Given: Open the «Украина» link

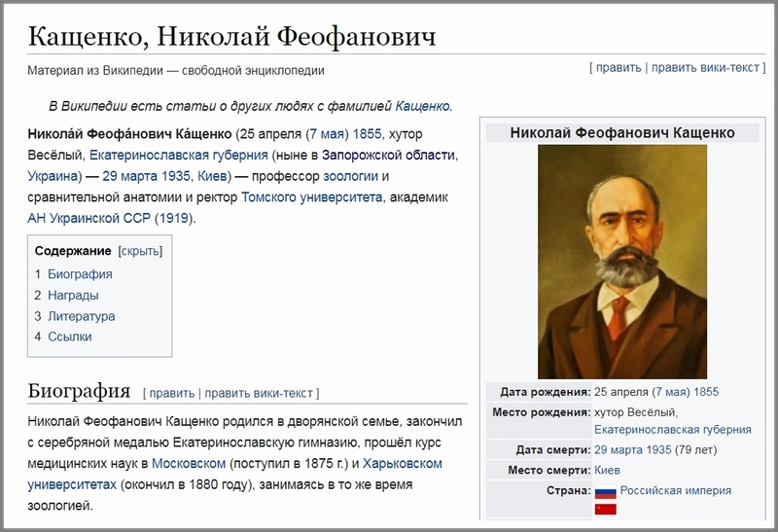Looking at the screenshot, I should [x=53, y=176].
